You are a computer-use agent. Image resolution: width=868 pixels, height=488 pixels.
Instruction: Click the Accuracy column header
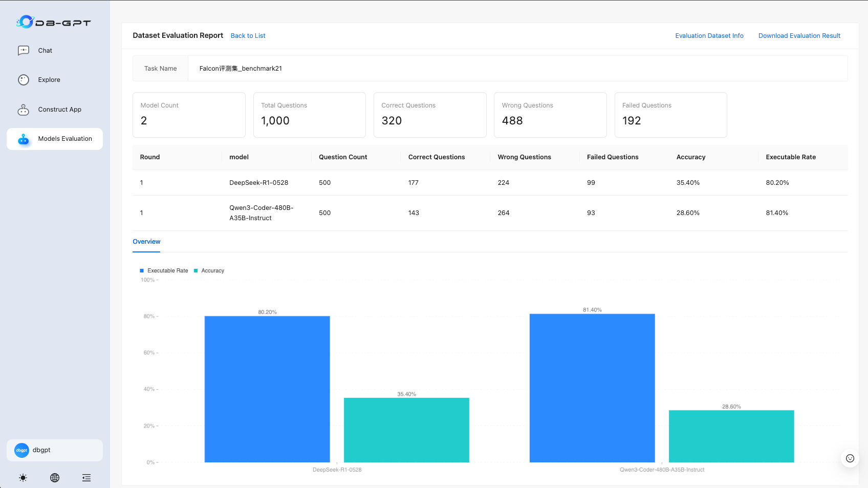pyautogui.click(x=690, y=157)
